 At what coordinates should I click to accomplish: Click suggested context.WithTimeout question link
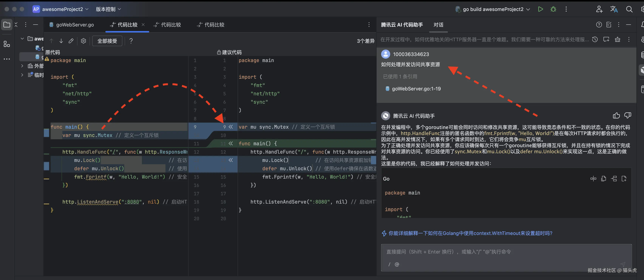point(470,233)
